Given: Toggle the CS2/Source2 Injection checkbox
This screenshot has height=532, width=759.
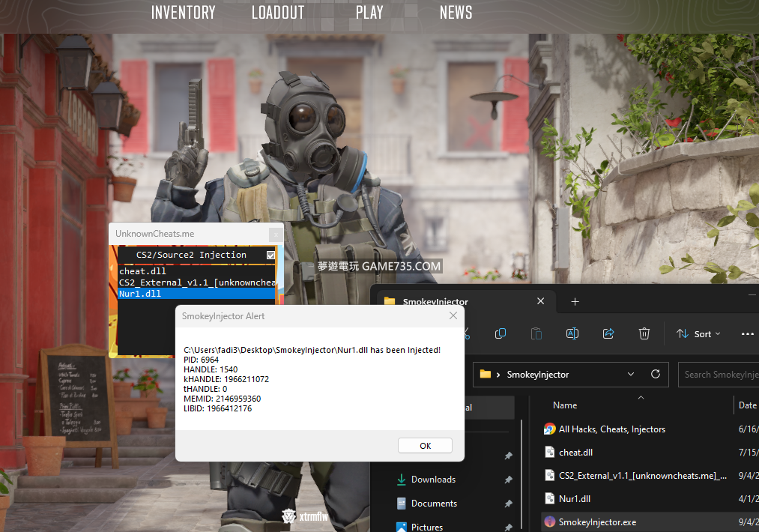Looking at the screenshot, I should point(270,255).
